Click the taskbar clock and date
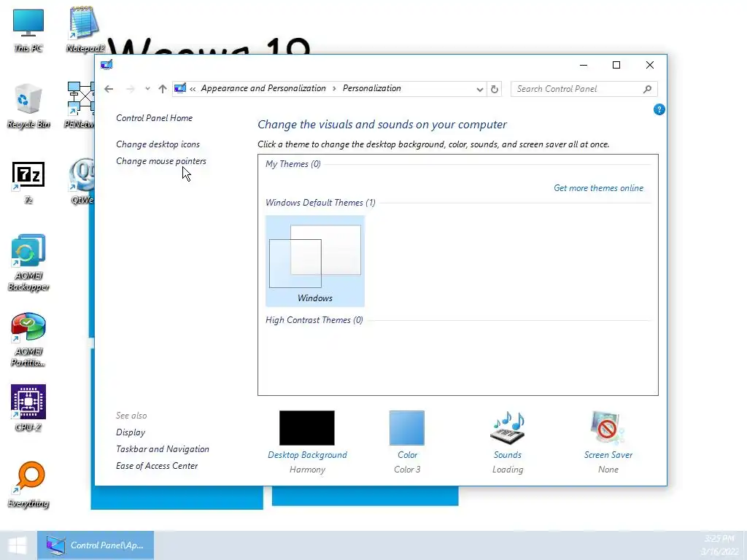This screenshot has width=747, height=560. (x=719, y=545)
